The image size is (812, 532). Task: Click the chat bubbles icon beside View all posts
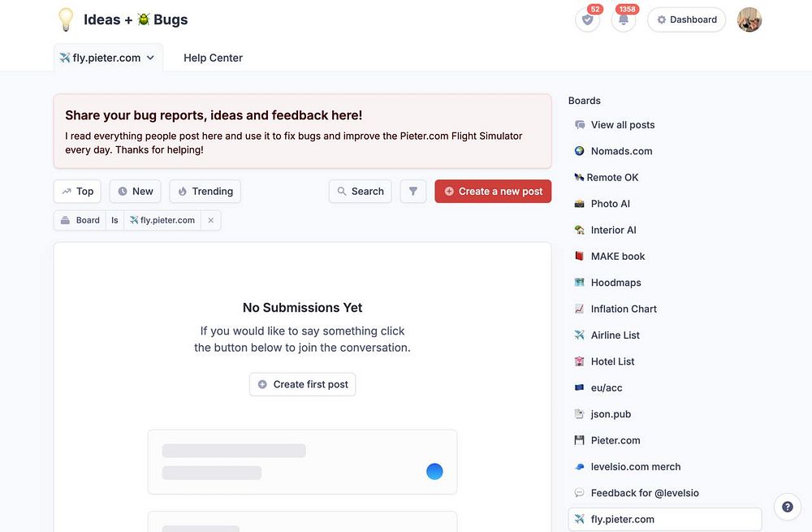[x=580, y=125]
